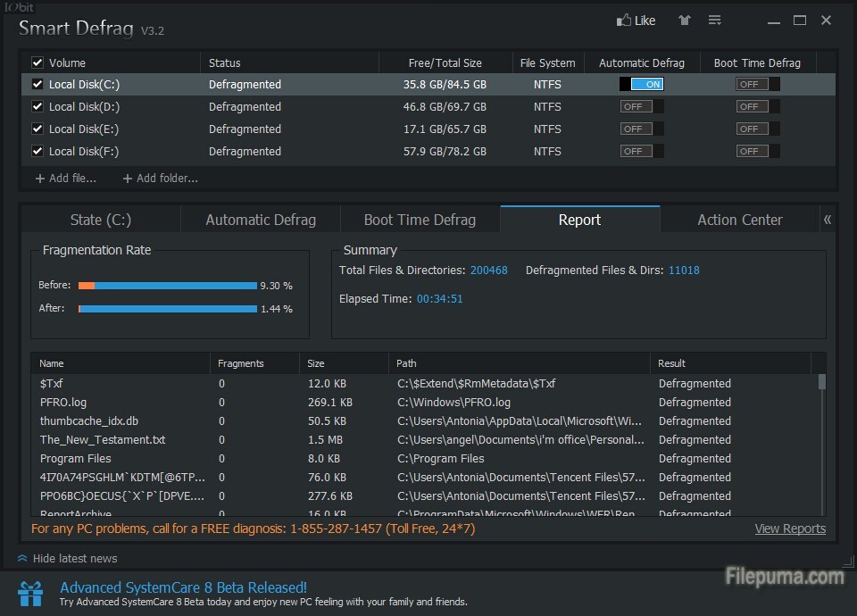Toggle the select-all Volume header checkbox
Image resolution: width=857 pixels, height=616 pixels.
point(37,62)
